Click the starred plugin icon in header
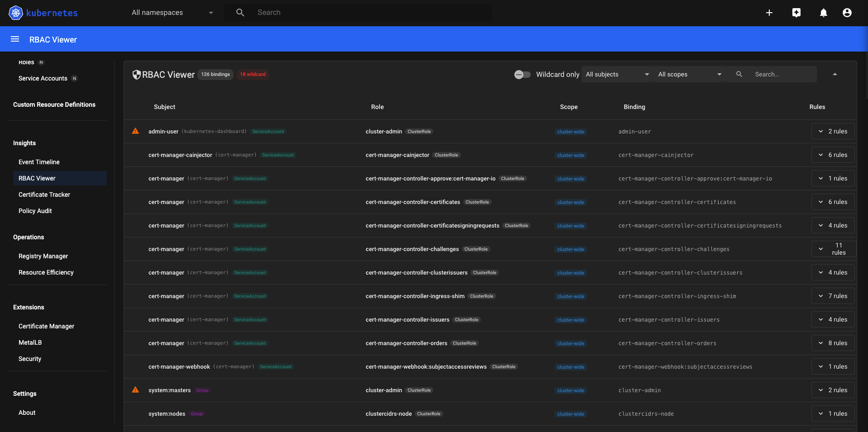The height and width of the screenshot is (432, 868). [x=796, y=13]
